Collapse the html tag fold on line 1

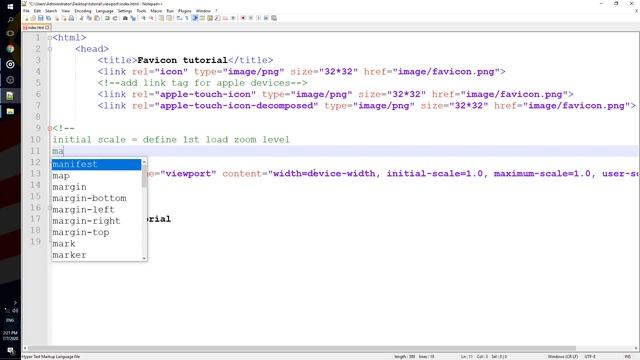coord(49,38)
